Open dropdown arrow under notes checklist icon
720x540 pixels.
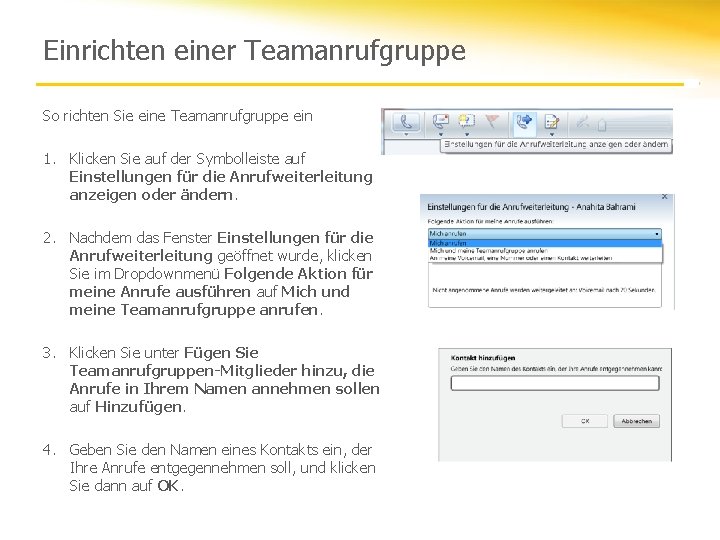[551, 135]
